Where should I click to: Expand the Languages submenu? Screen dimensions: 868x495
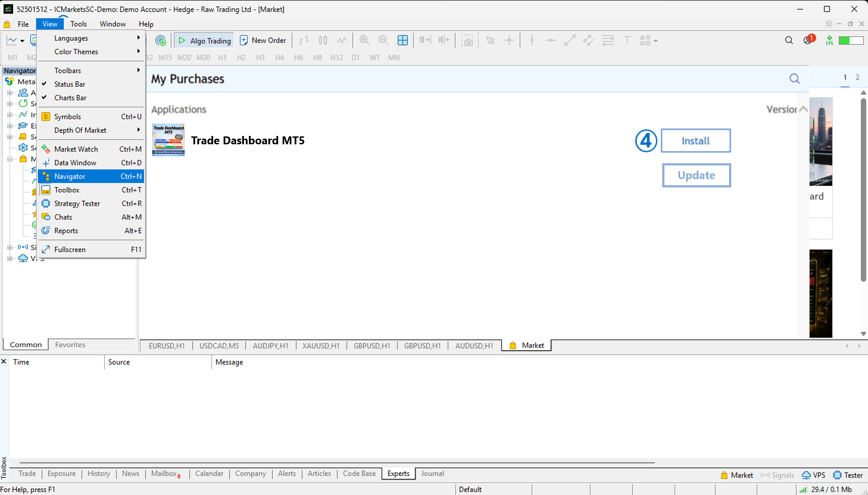(x=91, y=38)
